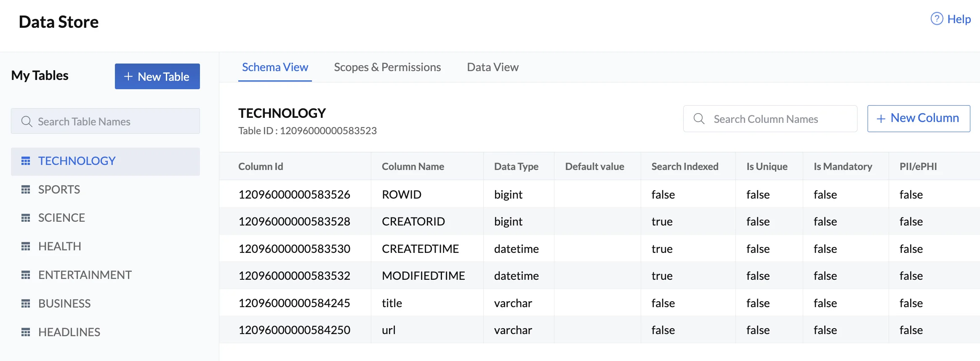Add a column using New Column button
The image size is (980, 361).
point(919,119)
